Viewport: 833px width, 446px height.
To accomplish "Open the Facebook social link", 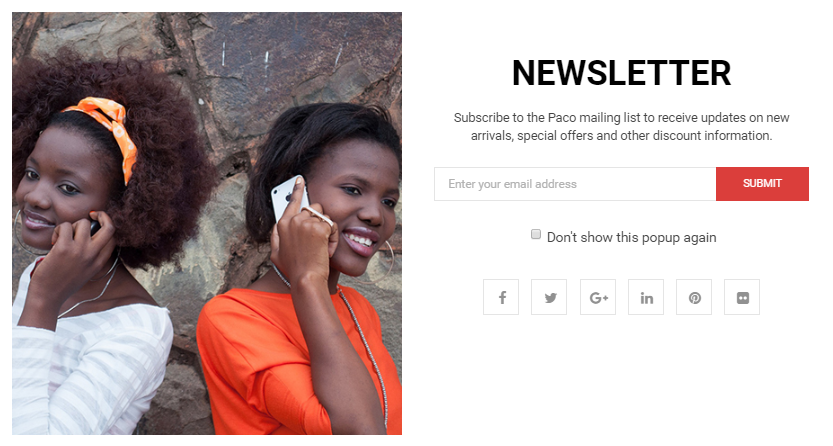I will (x=500, y=297).
